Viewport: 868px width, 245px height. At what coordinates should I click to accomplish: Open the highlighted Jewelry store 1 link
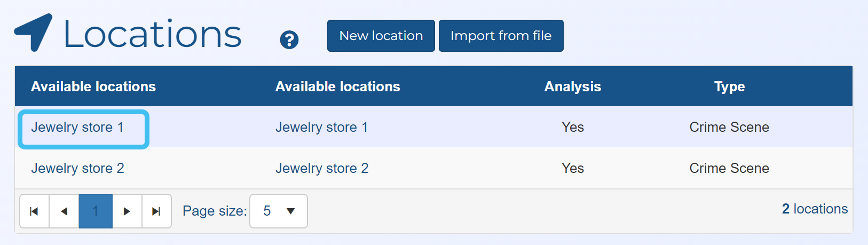pyautogui.click(x=77, y=128)
